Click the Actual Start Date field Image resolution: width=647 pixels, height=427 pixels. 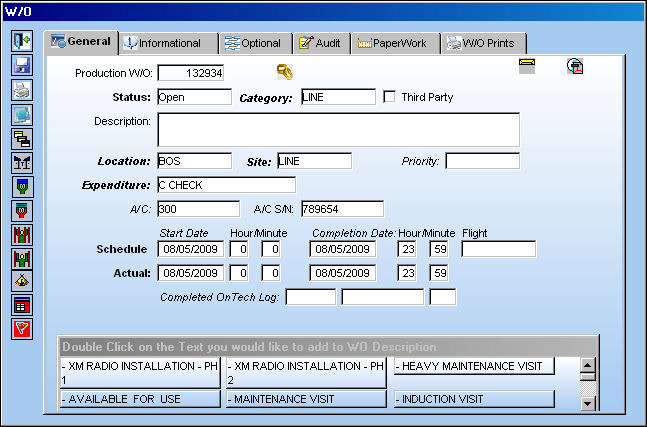coord(191,273)
